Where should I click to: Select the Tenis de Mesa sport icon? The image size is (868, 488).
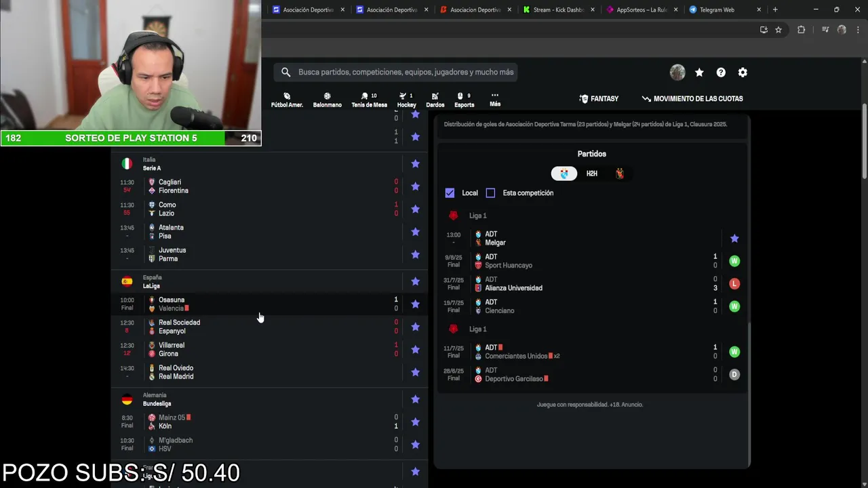tap(369, 100)
